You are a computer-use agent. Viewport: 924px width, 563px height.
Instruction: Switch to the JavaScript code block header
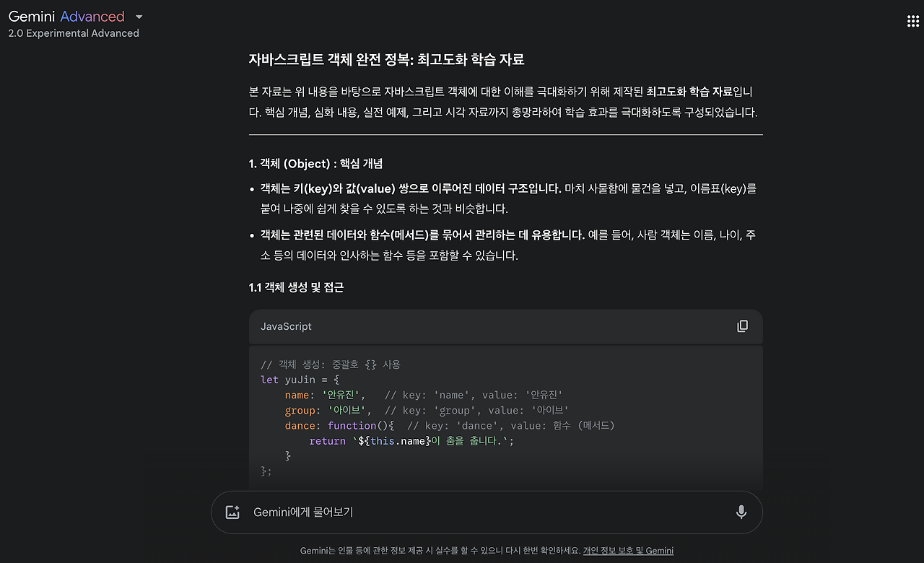286,326
